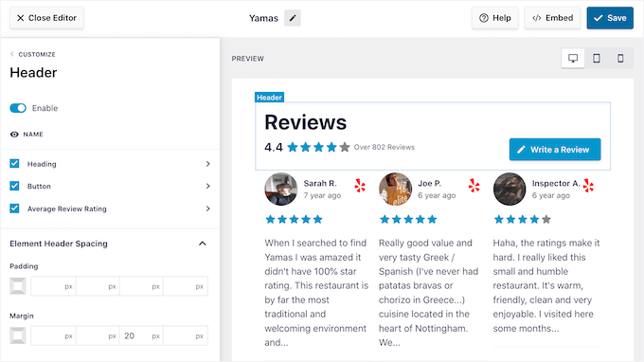Open the Help button
This screenshot has width=644, height=362.
coord(495,18)
